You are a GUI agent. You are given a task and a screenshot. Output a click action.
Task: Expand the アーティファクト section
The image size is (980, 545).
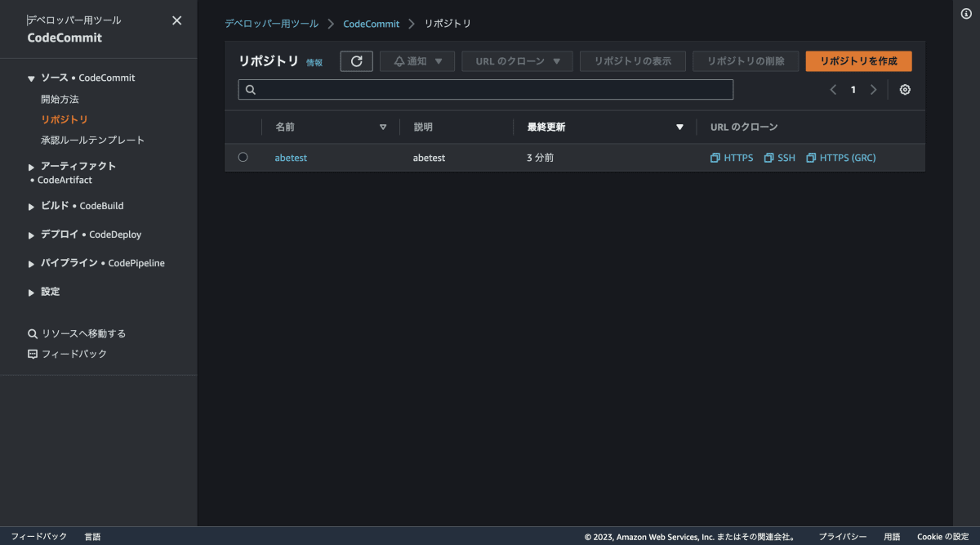[31, 167]
